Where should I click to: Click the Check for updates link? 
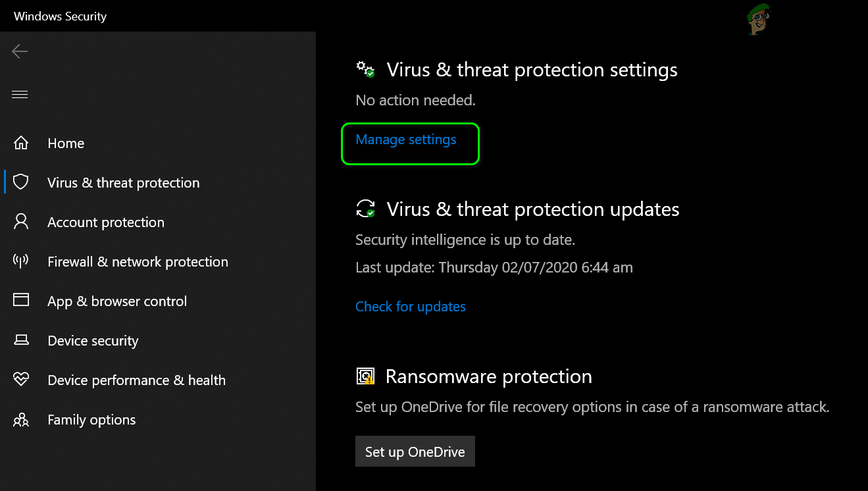411,307
